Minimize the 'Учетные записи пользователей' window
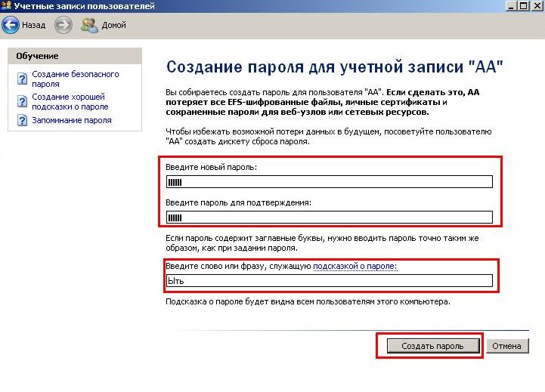The height and width of the screenshot is (392, 545). 510,6
